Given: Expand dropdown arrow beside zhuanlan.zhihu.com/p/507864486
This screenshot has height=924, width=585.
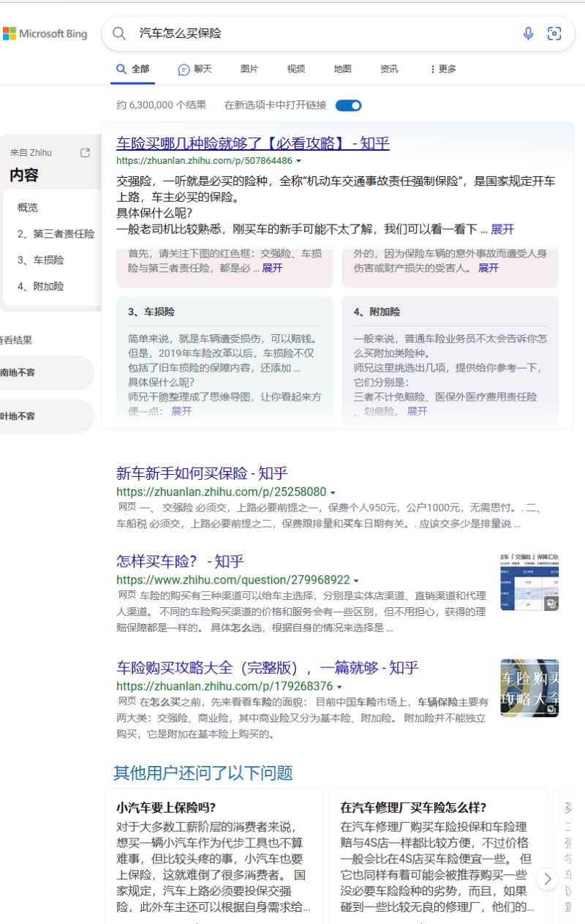Looking at the screenshot, I should (298, 161).
